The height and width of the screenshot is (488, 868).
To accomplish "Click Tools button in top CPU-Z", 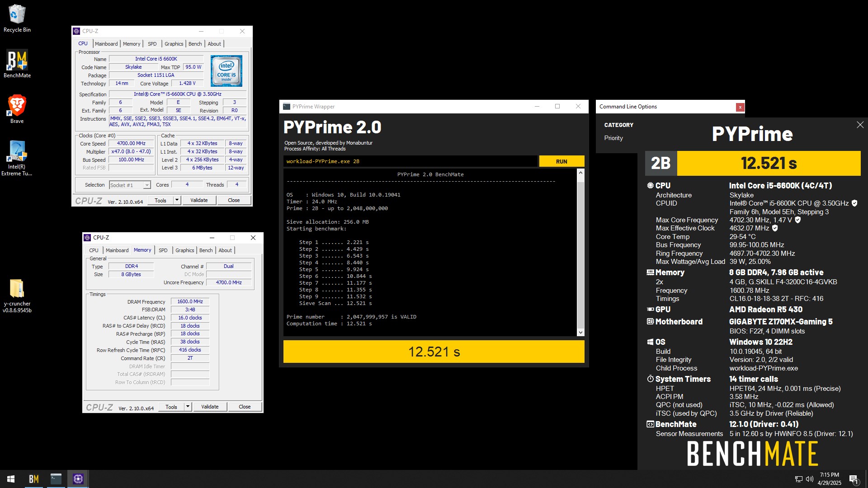I will (x=160, y=200).
